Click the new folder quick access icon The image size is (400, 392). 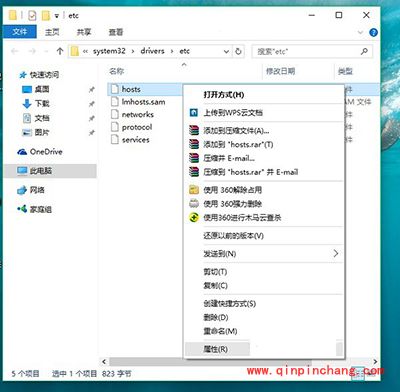46,15
